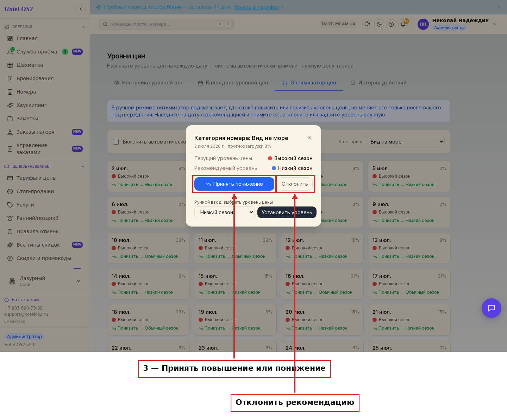Screen dimensions: 507x420
Task: Click the Hotel OS2 logo
Action: coord(18,9)
